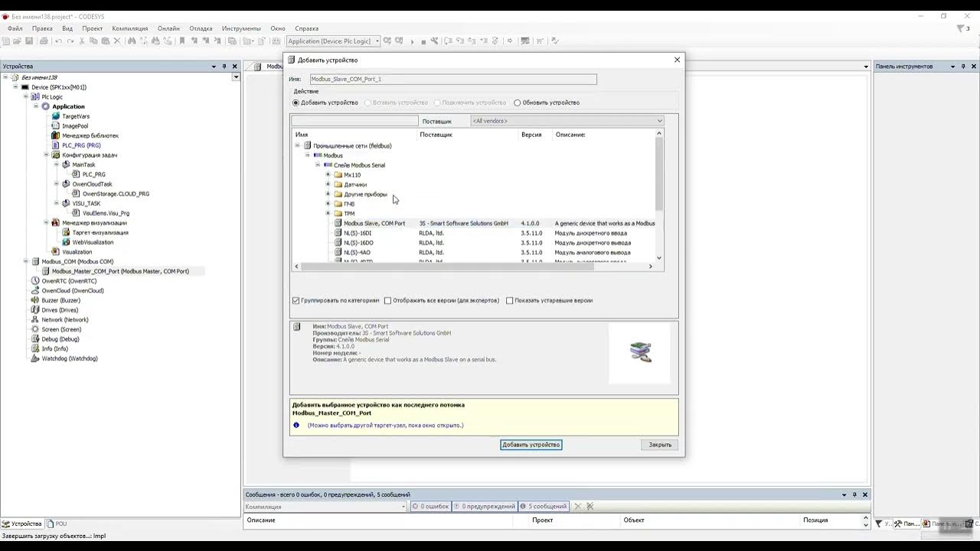Click the pin icon of Устройства panel
The width and height of the screenshot is (980, 551).
[x=224, y=67]
